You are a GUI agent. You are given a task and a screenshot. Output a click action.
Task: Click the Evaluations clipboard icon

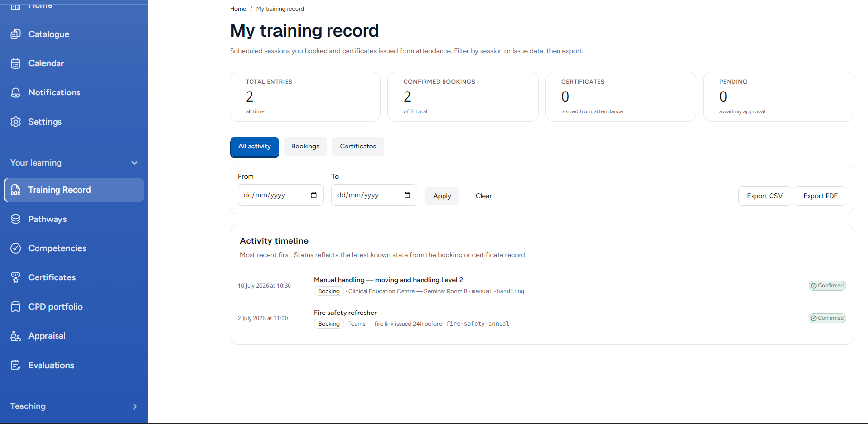click(x=16, y=365)
